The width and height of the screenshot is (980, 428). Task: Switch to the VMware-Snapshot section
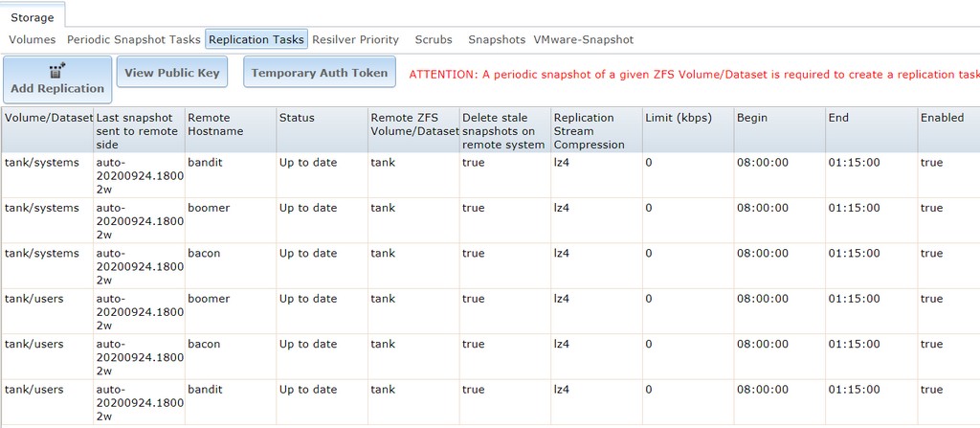pyautogui.click(x=584, y=40)
